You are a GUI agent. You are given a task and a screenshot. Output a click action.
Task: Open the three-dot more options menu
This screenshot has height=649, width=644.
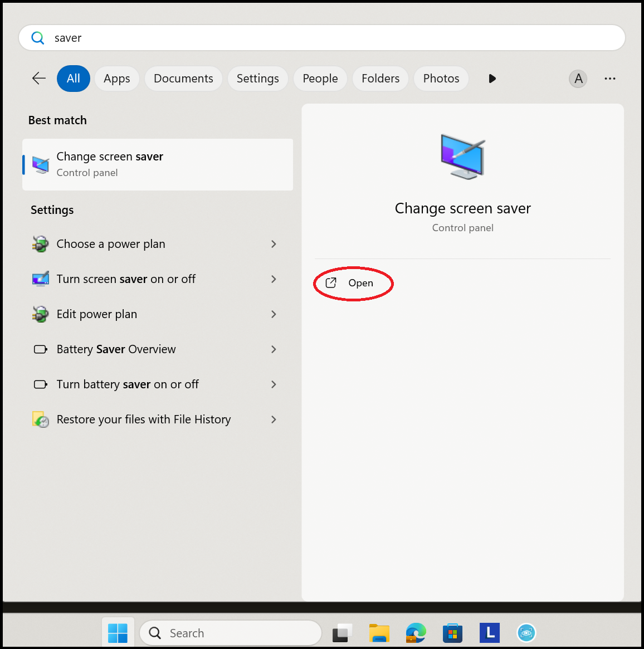[x=610, y=79]
